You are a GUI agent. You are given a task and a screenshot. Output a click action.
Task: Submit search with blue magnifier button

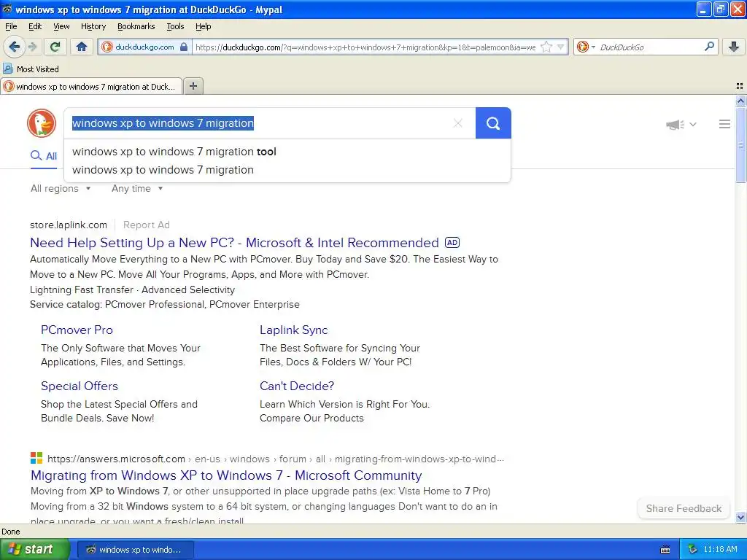(493, 123)
